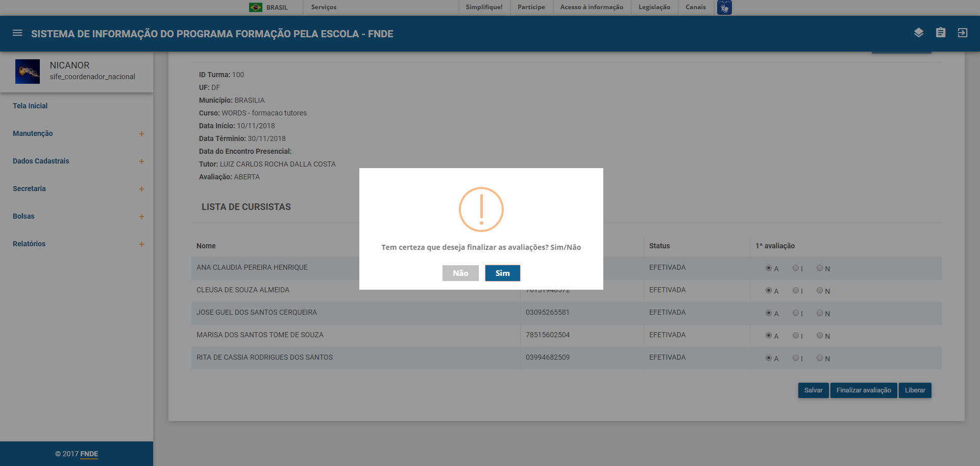Click name RITA DE CASSIA RODRIGUES DOS SANTOS
The image size is (980, 466).
coord(264,357)
